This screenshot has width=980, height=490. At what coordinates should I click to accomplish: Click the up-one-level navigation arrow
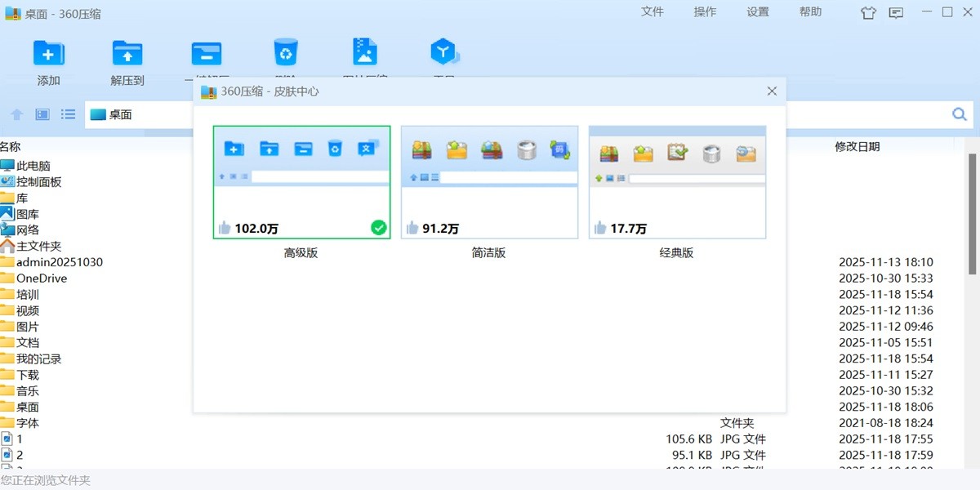pos(16,114)
